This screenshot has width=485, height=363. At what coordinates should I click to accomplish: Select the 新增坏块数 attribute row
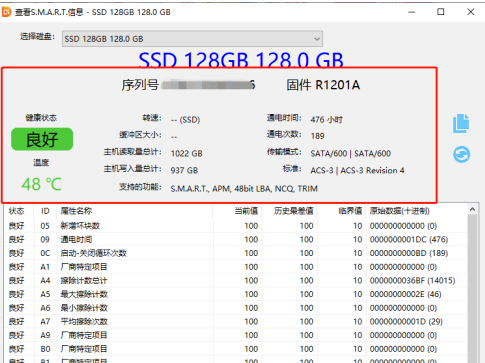pos(235,226)
